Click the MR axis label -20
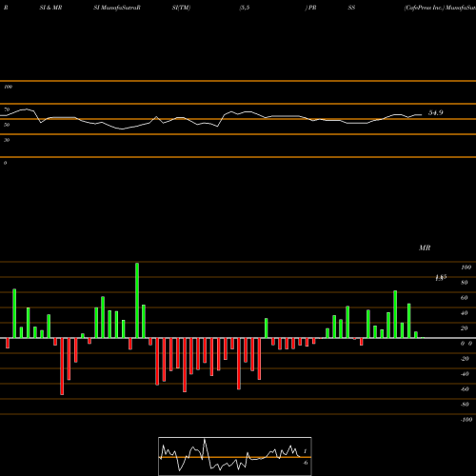Image resolution: width=476 pixels, height=476 pixels. [465, 359]
